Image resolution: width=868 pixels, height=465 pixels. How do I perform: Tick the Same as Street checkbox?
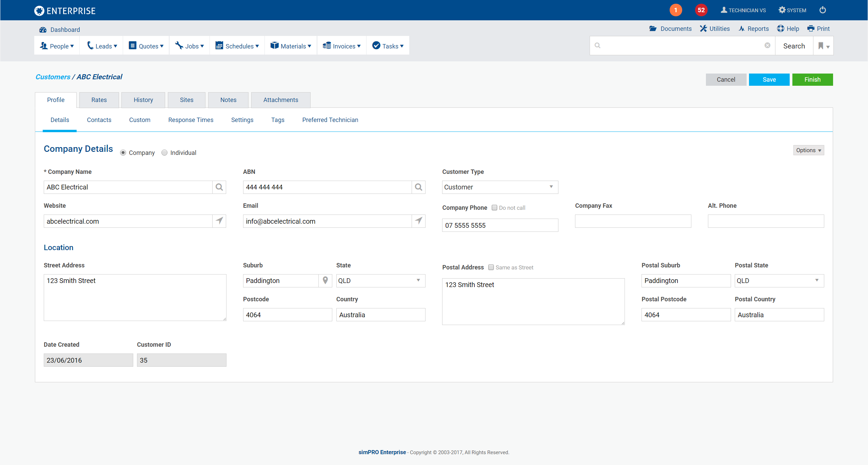pos(491,267)
